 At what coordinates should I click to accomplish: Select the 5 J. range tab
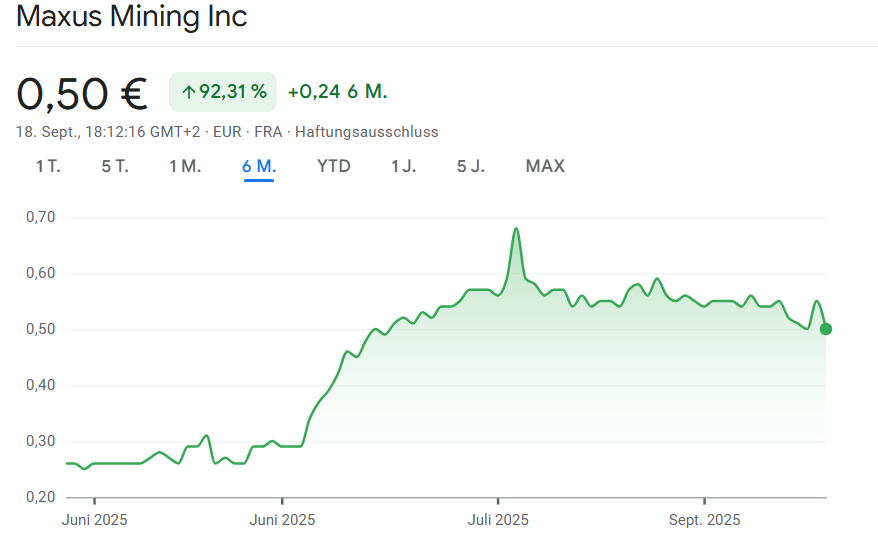coord(470,166)
